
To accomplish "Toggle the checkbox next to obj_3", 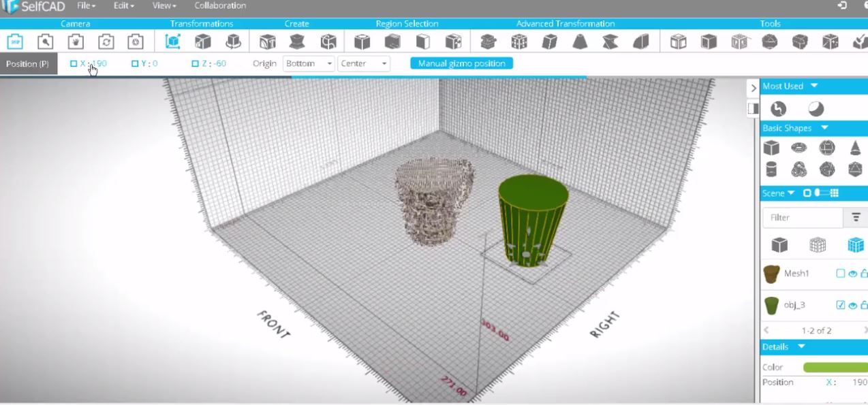I will pyautogui.click(x=840, y=305).
